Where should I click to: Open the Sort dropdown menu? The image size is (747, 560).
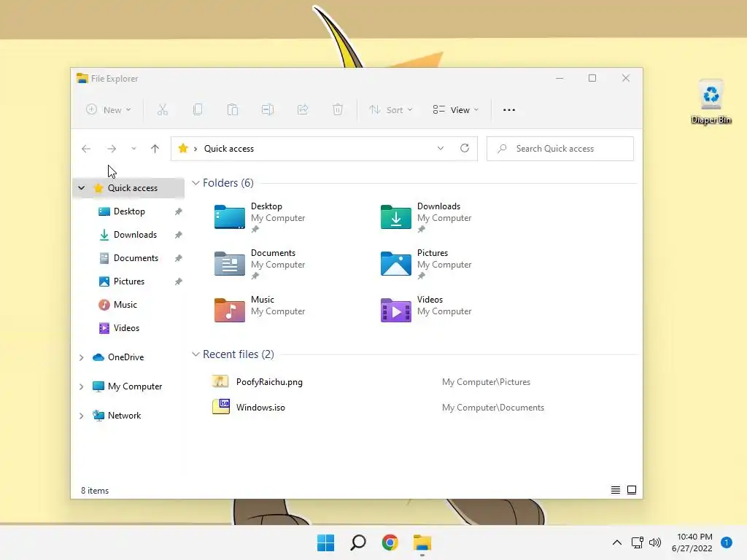(x=391, y=110)
